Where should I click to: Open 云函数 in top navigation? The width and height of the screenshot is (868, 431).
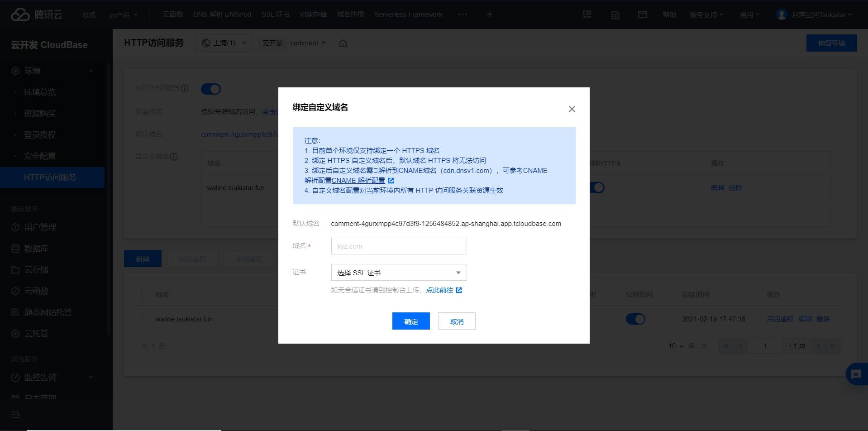pyautogui.click(x=173, y=14)
